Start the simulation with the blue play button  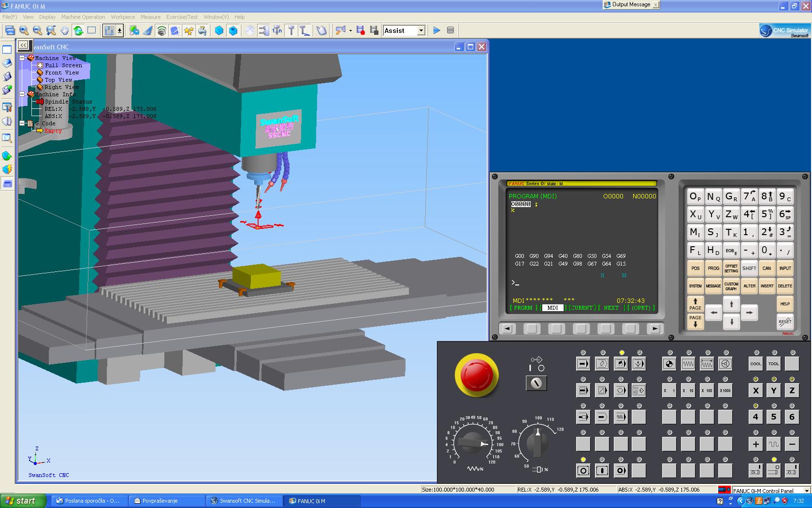(x=436, y=30)
